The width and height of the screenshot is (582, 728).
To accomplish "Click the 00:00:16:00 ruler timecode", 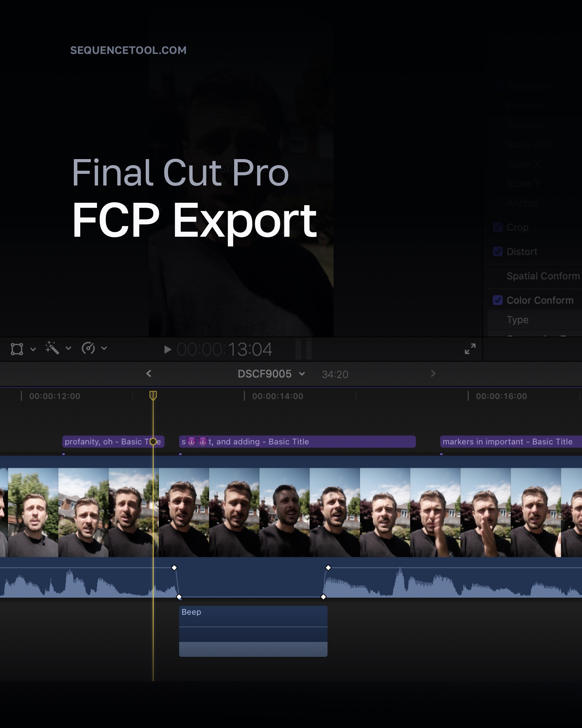I will (501, 396).
